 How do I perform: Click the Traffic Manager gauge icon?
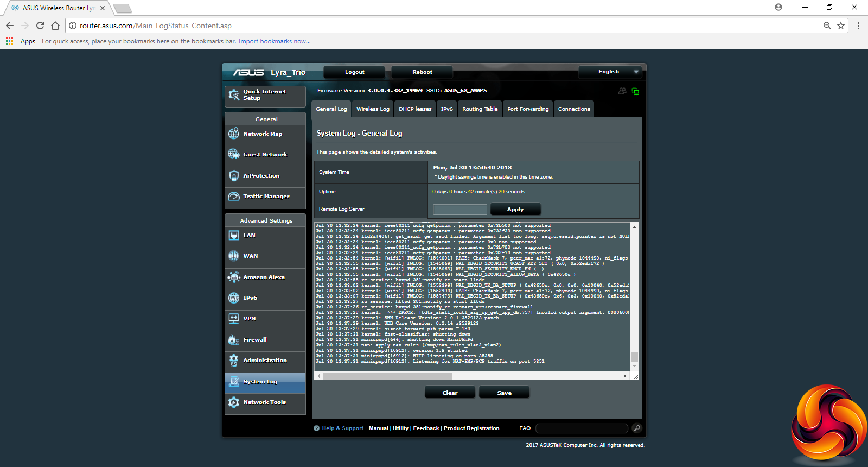pos(234,197)
